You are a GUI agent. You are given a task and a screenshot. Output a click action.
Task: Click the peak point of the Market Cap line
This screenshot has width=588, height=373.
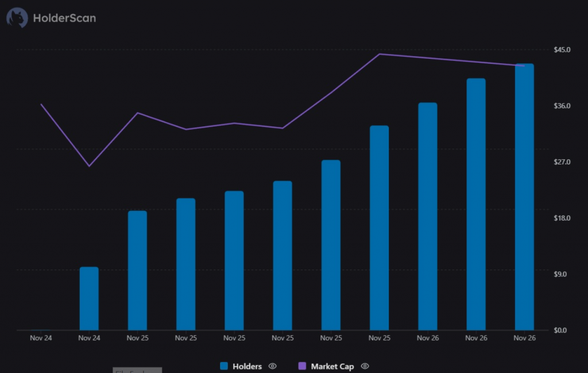click(x=379, y=54)
